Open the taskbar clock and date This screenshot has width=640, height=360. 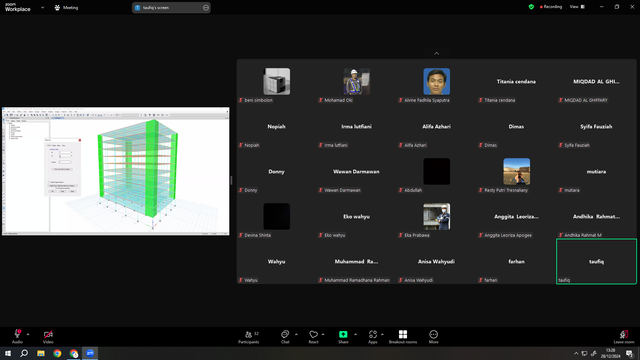point(610,353)
